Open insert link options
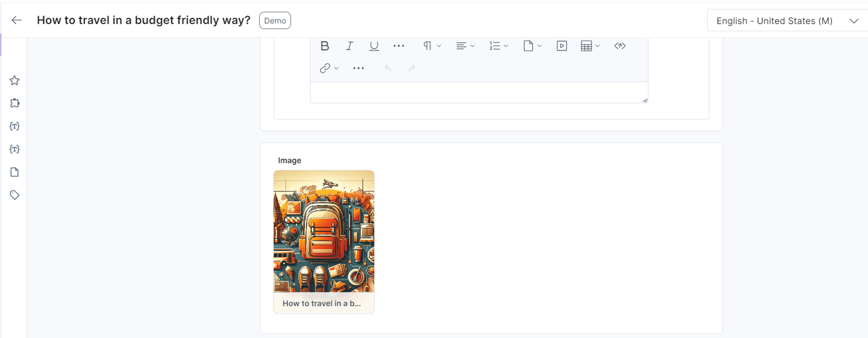 point(329,68)
